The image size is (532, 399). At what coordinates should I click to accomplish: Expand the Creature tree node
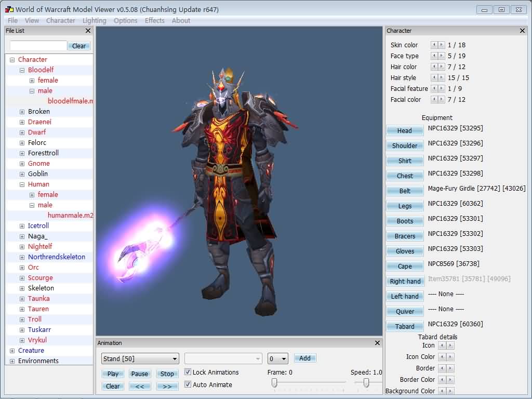pos(12,351)
